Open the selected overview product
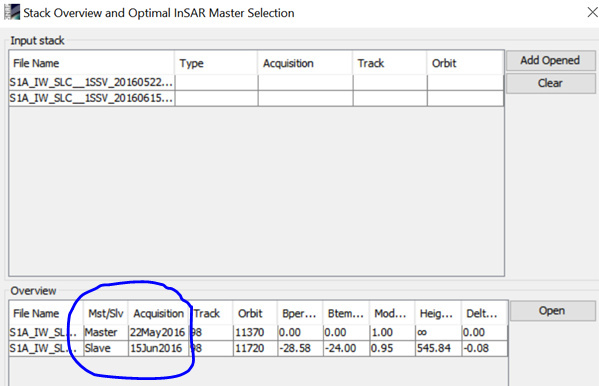The height and width of the screenshot is (386, 599). pyautogui.click(x=552, y=311)
